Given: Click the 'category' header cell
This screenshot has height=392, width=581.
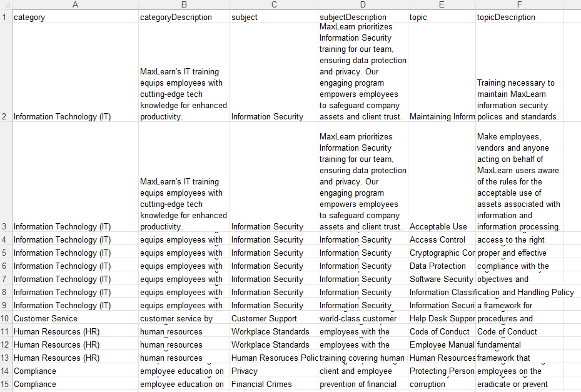Looking at the screenshot, I should pos(75,17).
